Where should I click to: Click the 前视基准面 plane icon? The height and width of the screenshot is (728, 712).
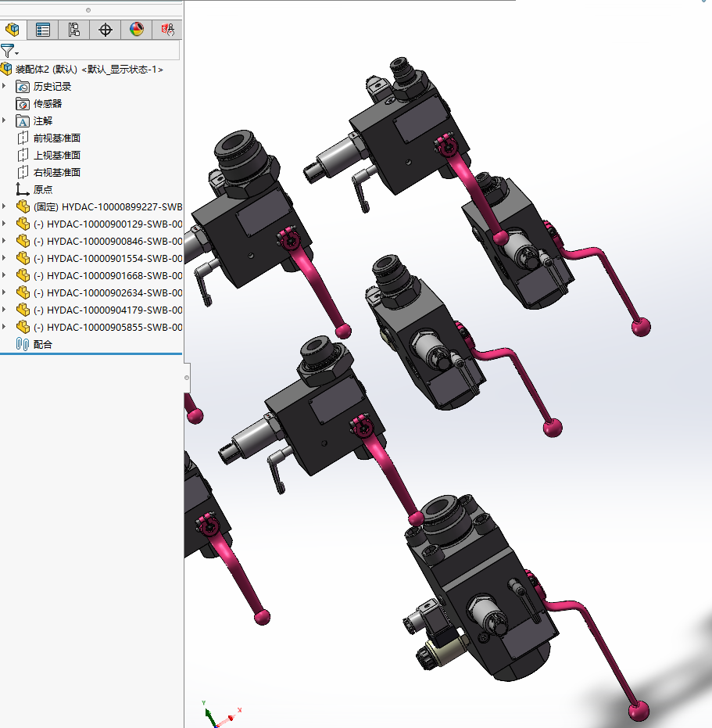[23, 138]
